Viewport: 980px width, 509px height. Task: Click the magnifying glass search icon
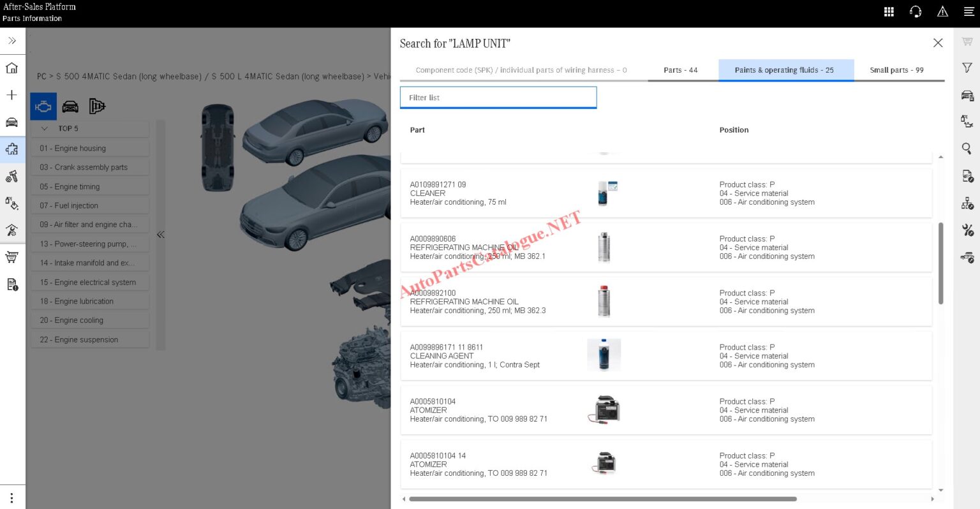pyautogui.click(x=967, y=149)
